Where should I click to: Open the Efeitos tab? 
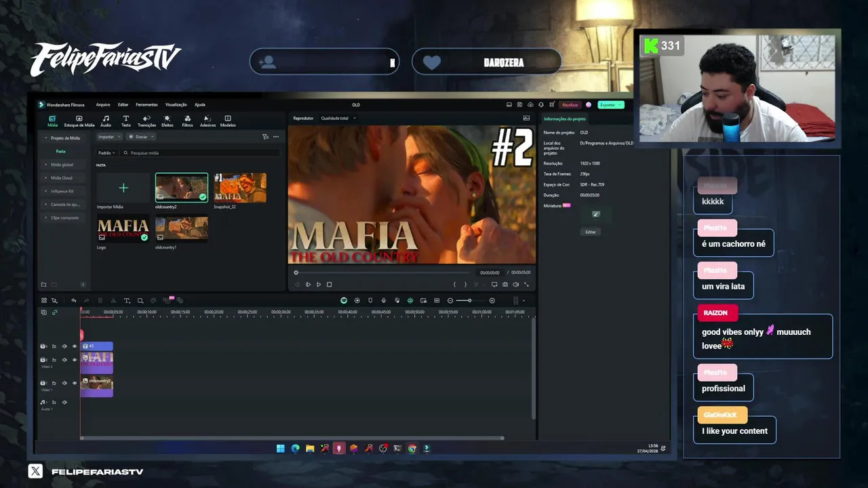click(x=167, y=121)
